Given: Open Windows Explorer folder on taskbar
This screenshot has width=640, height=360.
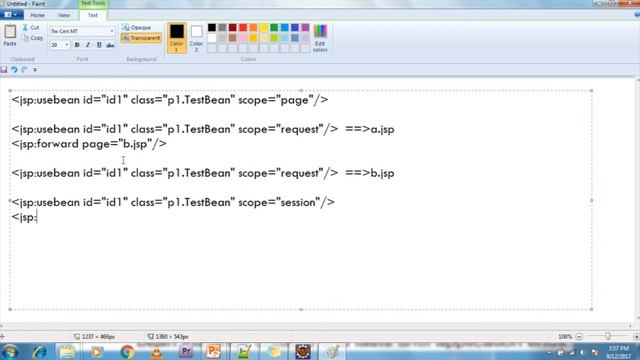Looking at the screenshot, I should 67,351.
